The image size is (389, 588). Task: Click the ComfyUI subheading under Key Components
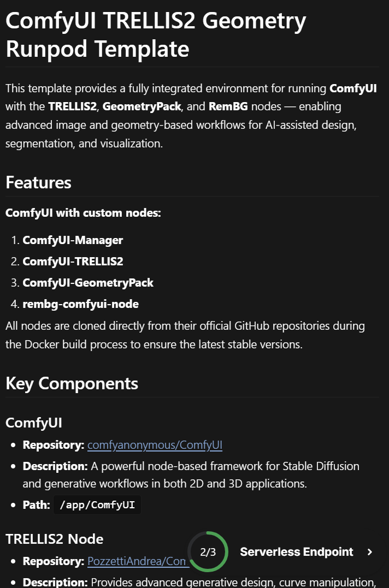(x=34, y=423)
